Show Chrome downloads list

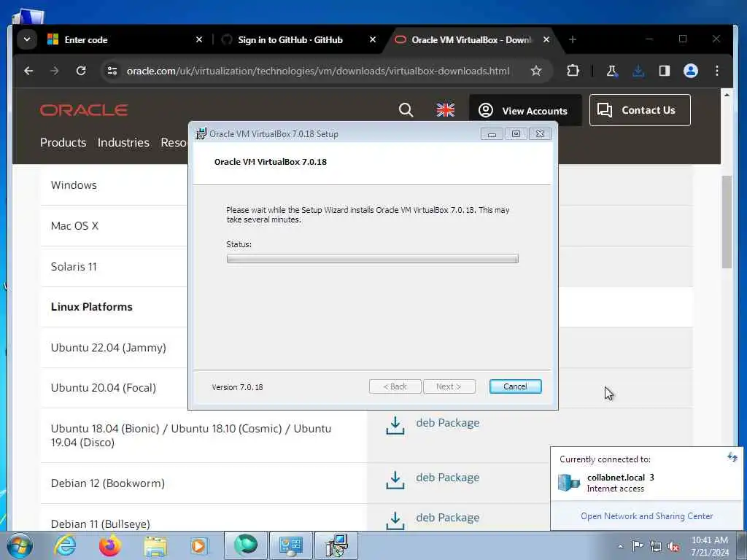coord(638,71)
